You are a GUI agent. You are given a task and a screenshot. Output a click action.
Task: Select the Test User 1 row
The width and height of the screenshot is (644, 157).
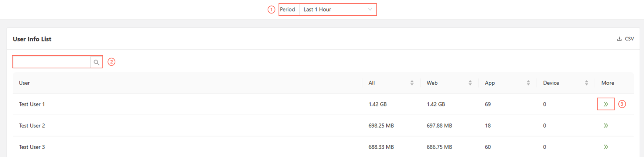(32, 104)
